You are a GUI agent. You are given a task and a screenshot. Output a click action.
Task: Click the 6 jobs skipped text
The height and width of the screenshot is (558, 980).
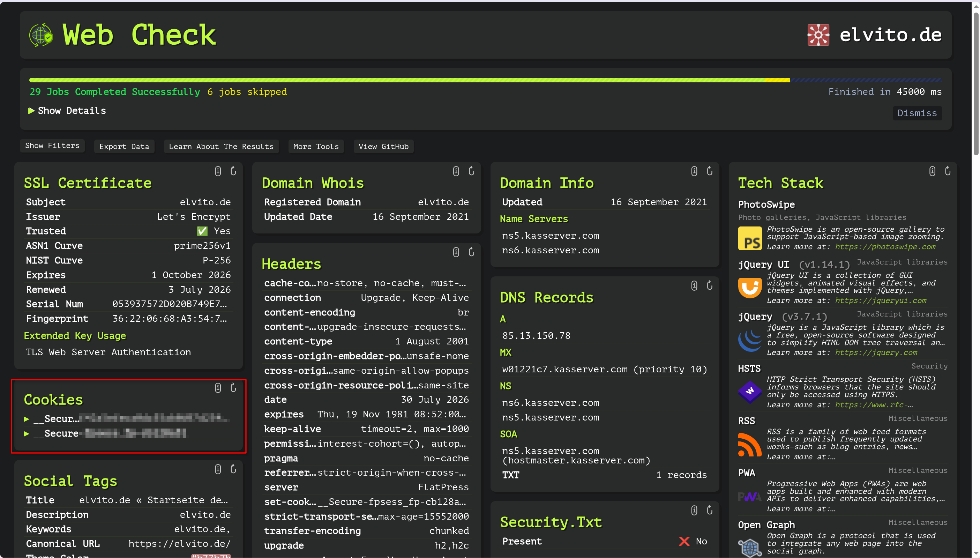pos(247,92)
